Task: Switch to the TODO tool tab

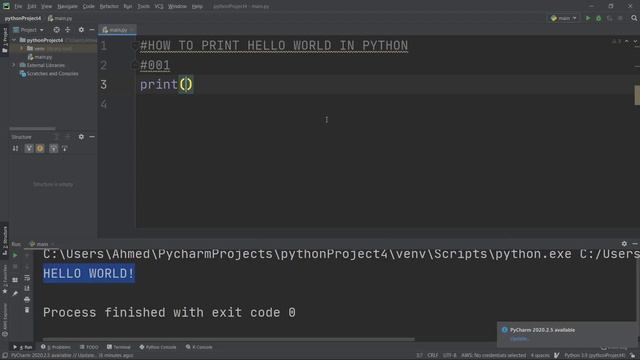Action: pos(89,347)
